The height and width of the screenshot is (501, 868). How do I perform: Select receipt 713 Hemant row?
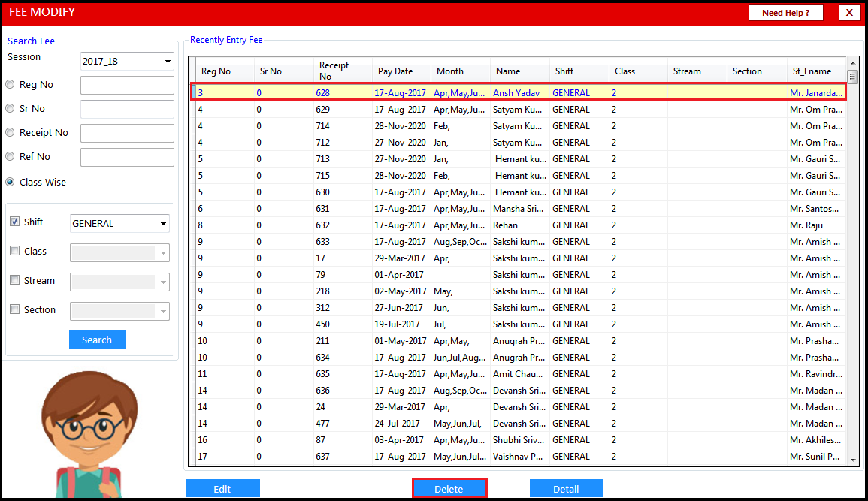pyautogui.click(x=519, y=159)
